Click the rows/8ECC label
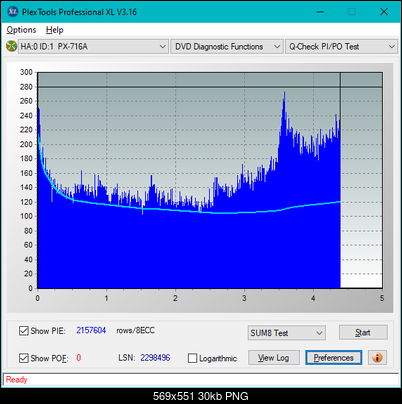Screen dimensions: 402x404 click(135, 330)
